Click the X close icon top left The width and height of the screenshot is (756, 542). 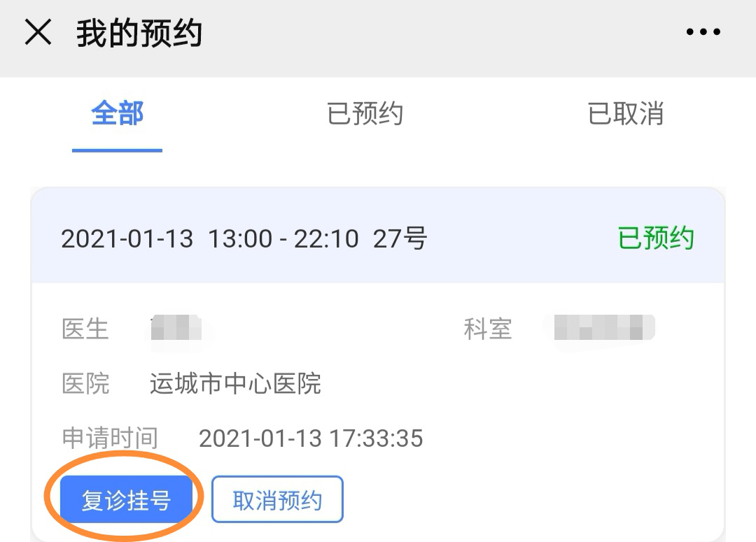(x=38, y=31)
